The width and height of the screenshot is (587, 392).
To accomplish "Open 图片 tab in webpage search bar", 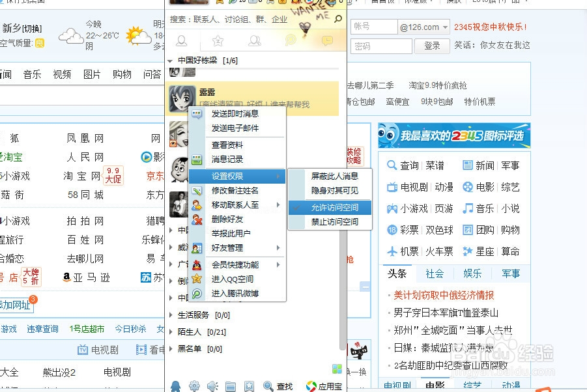I will [92, 74].
